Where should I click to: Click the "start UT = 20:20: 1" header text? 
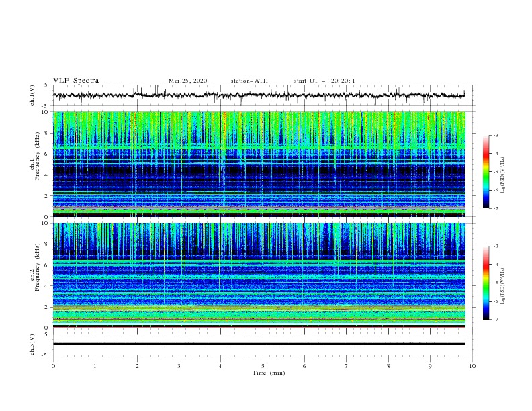(x=324, y=81)
